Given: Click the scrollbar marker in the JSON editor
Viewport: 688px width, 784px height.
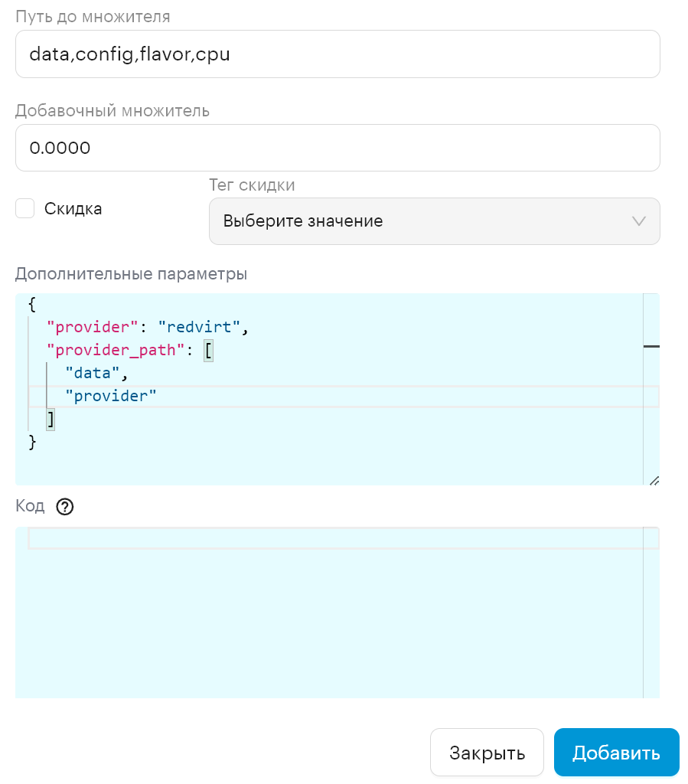Looking at the screenshot, I should pos(651,346).
